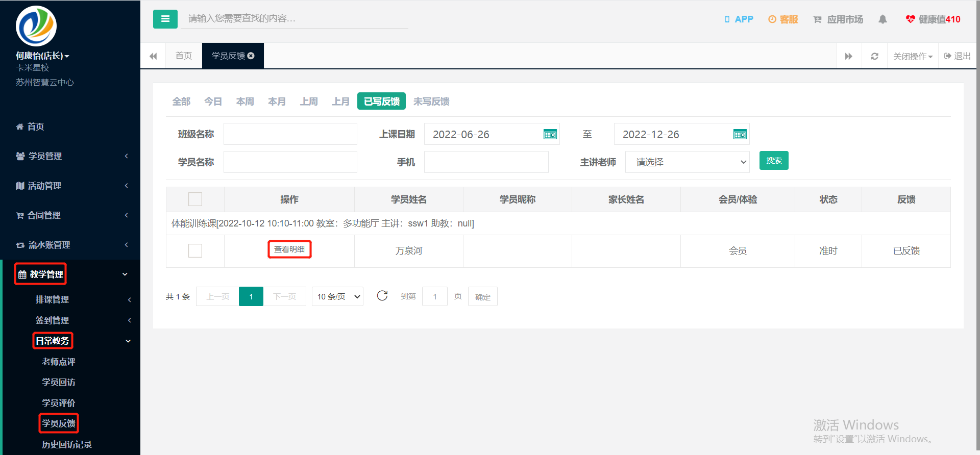Click the 确定 page jump button
Screen dimensions: 980x455
click(x=483, y=296)
